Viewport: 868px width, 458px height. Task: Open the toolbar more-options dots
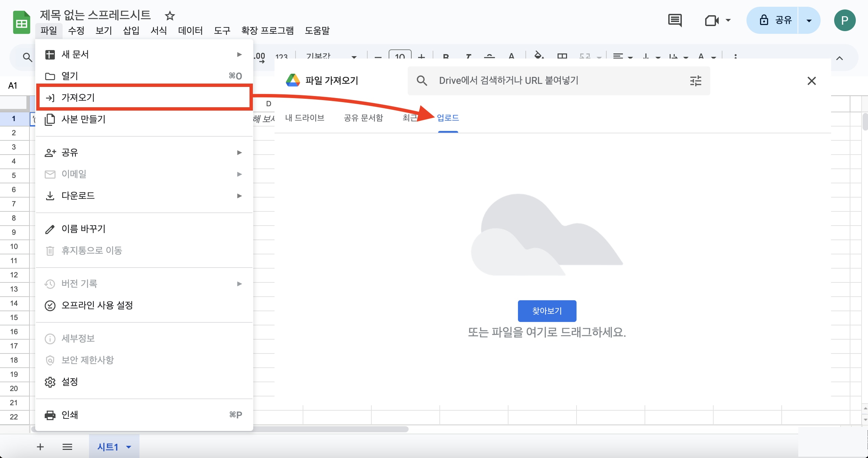tap(735, 57)
